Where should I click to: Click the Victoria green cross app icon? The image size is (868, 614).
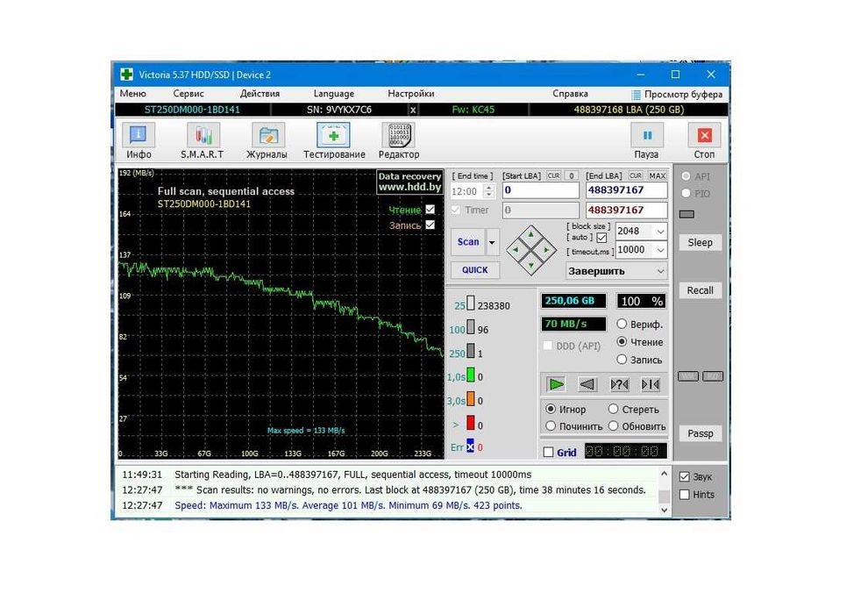(127, 75)
